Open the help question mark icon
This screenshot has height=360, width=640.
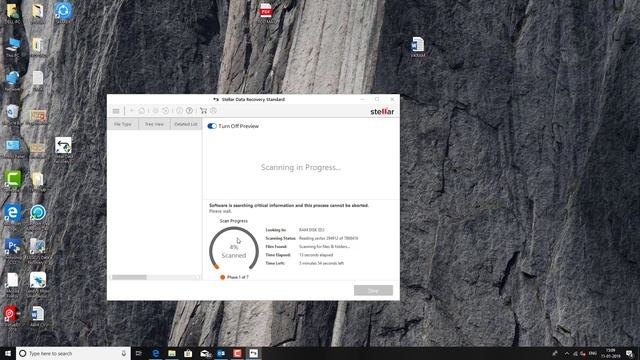point(189,111)
